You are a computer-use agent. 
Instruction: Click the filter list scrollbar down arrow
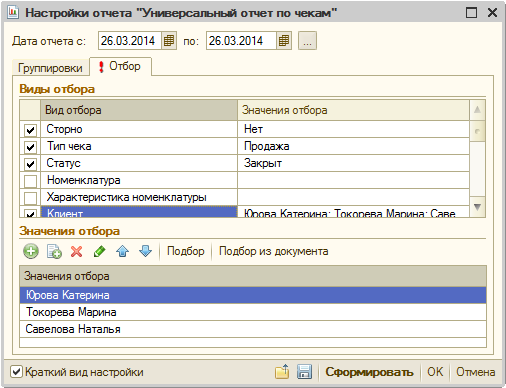tap(477, 207)
